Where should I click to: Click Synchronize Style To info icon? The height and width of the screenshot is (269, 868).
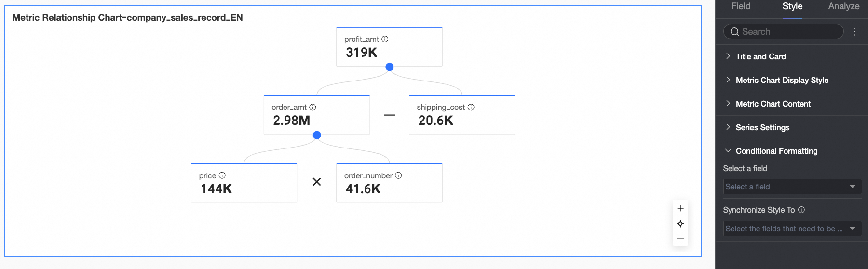pos(801,210)
